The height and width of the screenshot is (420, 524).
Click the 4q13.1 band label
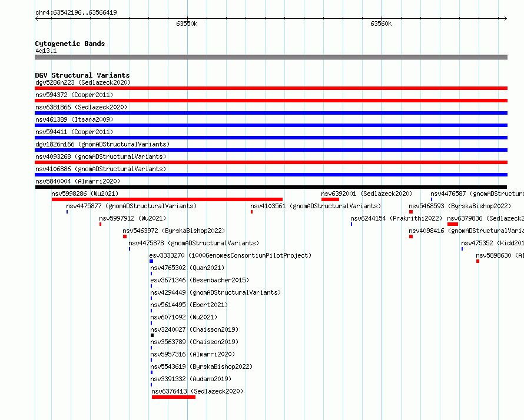tap(46, 51)
